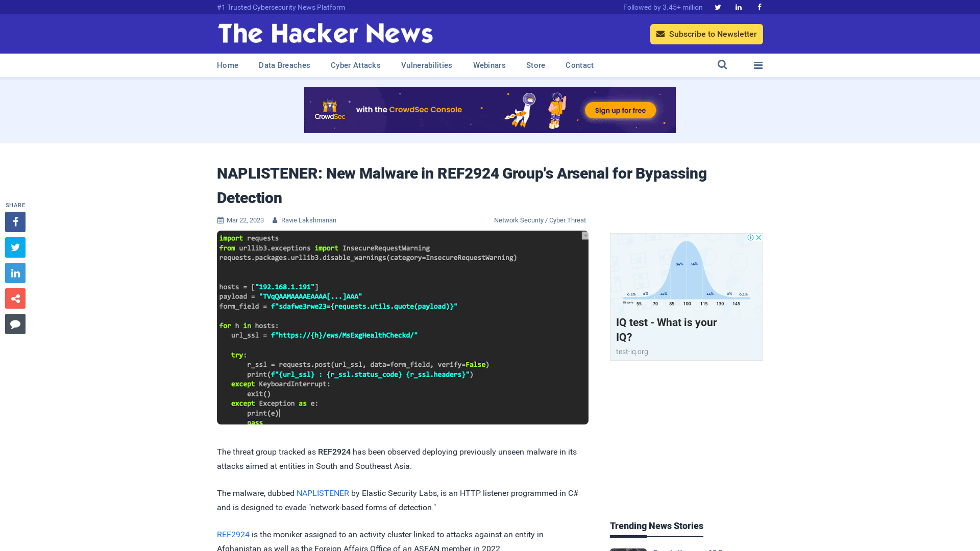Click Subscribe to Newsletter button
Image resolution: width=980 pixels, height=551 pixels.
click(707, 34)
